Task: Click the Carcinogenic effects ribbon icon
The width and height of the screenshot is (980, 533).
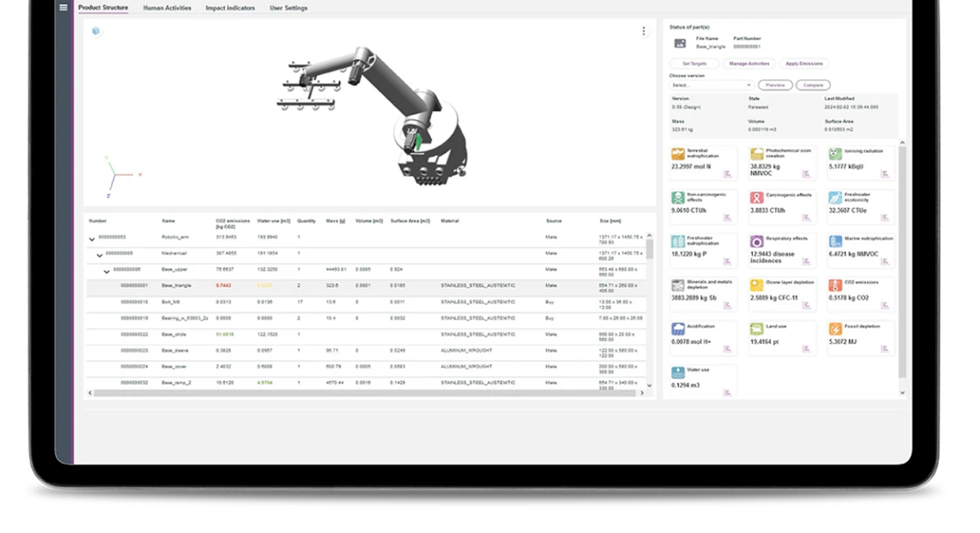Action: pos(756,198)
